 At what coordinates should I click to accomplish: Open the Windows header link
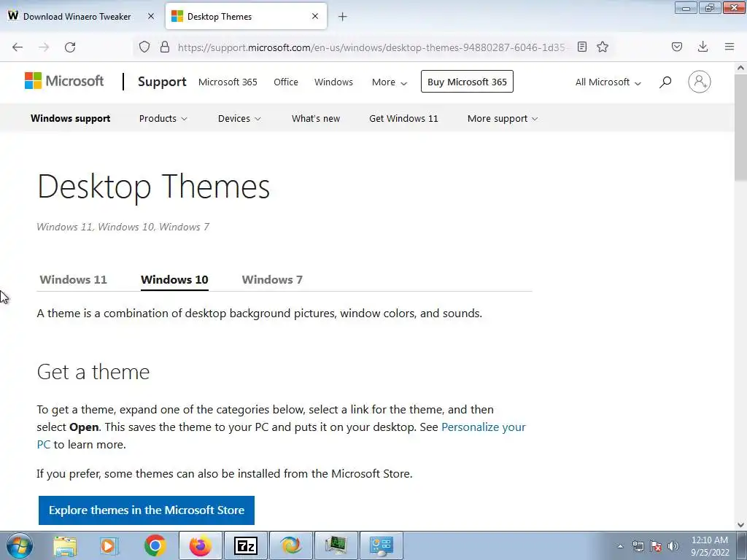click(x=333, y=82)
